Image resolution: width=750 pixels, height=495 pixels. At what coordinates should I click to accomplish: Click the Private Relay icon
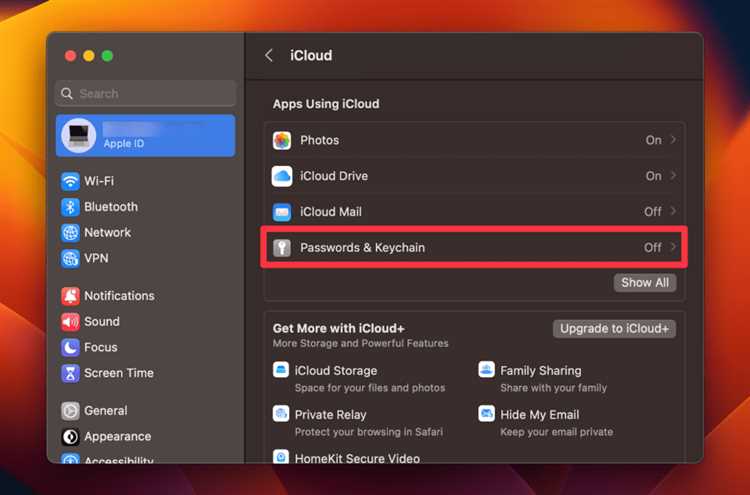point(281,413)
